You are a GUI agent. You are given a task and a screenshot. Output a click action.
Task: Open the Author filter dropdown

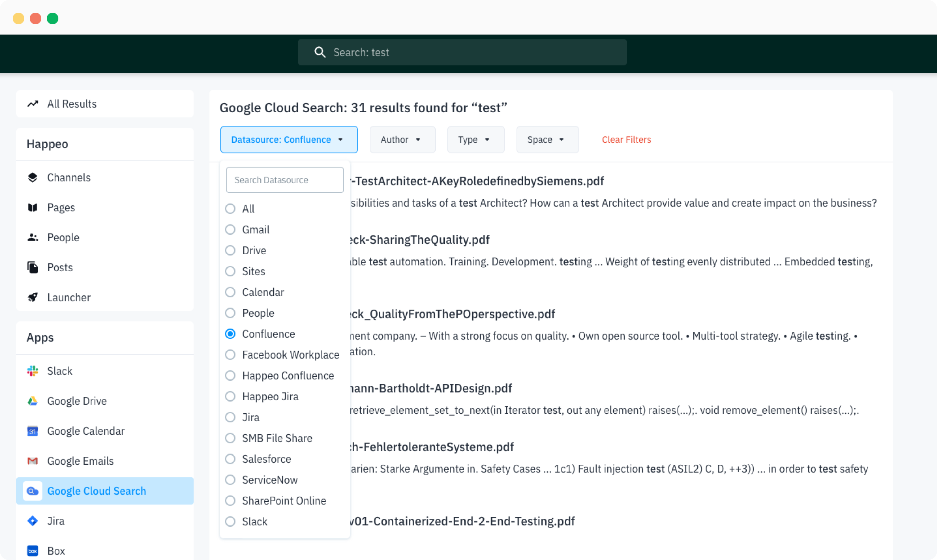(402, 139)
